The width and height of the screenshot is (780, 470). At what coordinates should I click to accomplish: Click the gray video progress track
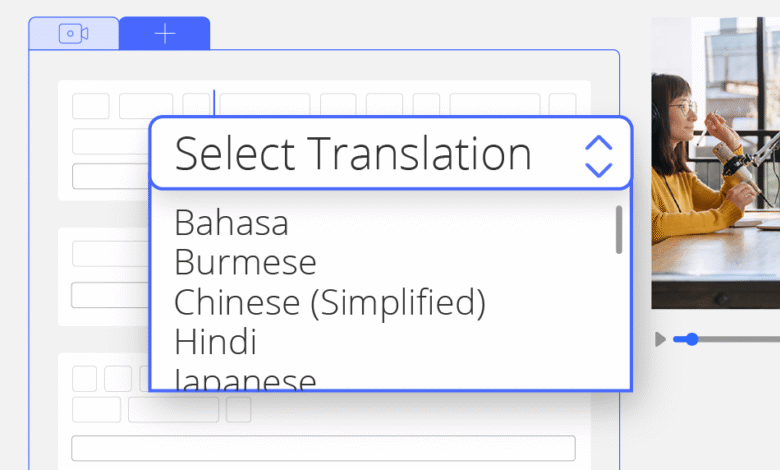(740, 340)
